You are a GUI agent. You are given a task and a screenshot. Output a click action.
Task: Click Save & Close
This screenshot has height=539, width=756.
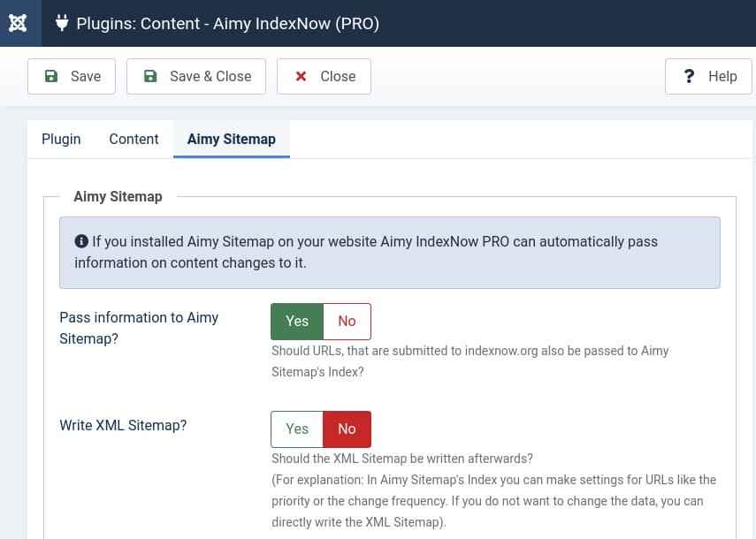pyautogui.click(x=196, y=76)
